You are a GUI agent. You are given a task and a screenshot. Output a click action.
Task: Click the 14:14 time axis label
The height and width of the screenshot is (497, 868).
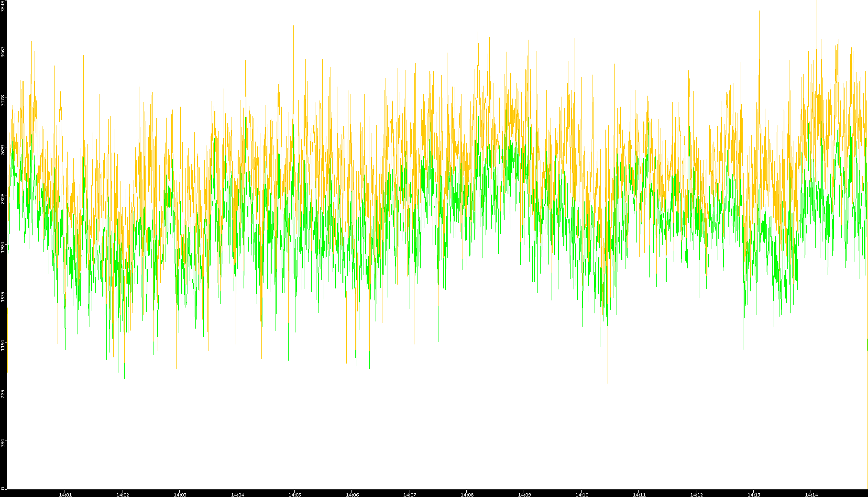point(811,495)
